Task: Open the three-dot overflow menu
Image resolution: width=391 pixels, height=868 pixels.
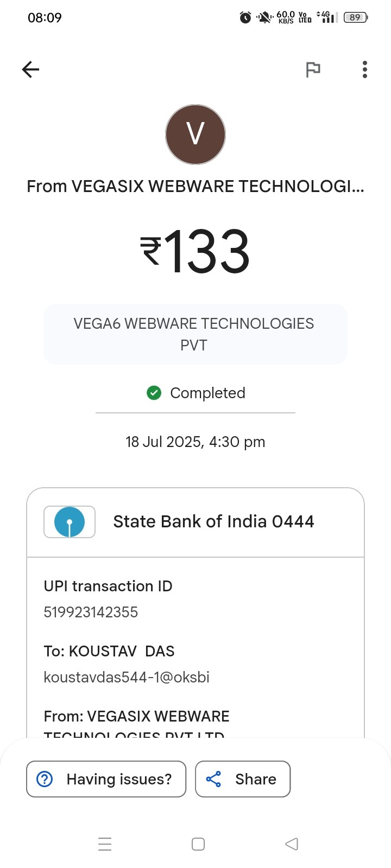Action: 365,69
